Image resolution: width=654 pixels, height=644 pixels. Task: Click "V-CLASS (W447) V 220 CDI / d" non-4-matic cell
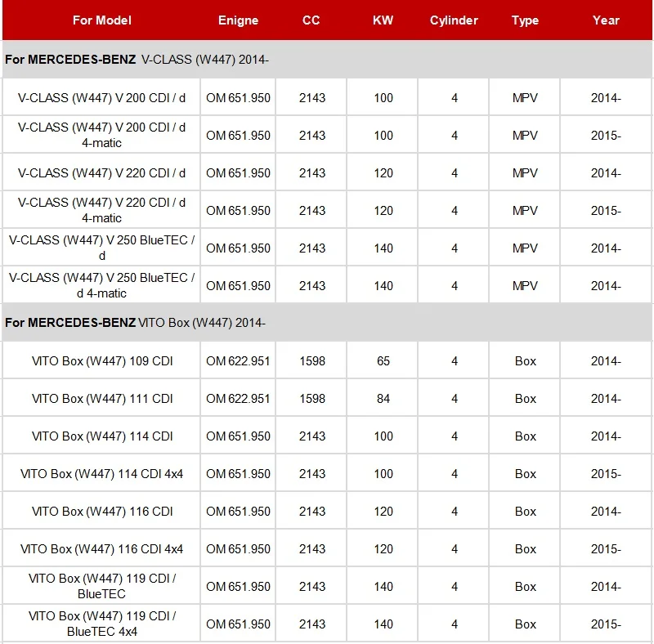point(101,172)
